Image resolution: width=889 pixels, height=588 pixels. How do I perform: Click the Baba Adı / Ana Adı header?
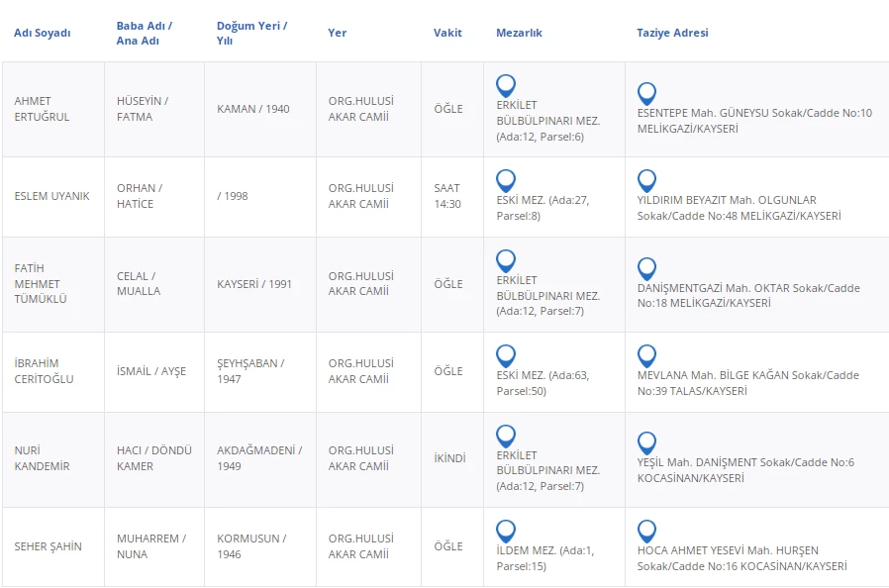click(145, 33)
